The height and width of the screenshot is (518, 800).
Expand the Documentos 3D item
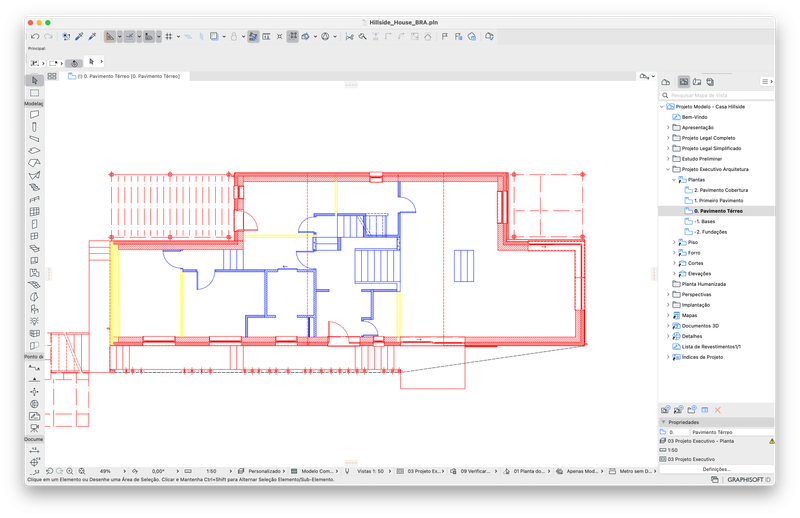[668, 326]
